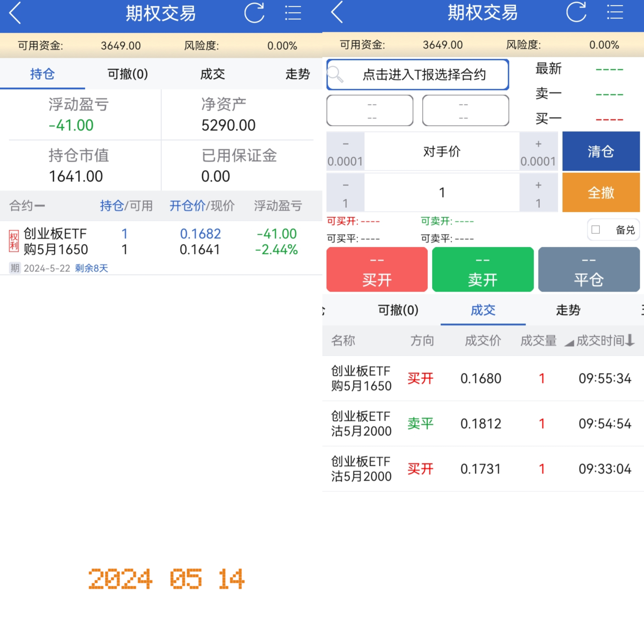Tap search magnifier in contract selector
The width and height of the screenshot is (644, 644).
[x=335, y=75]
